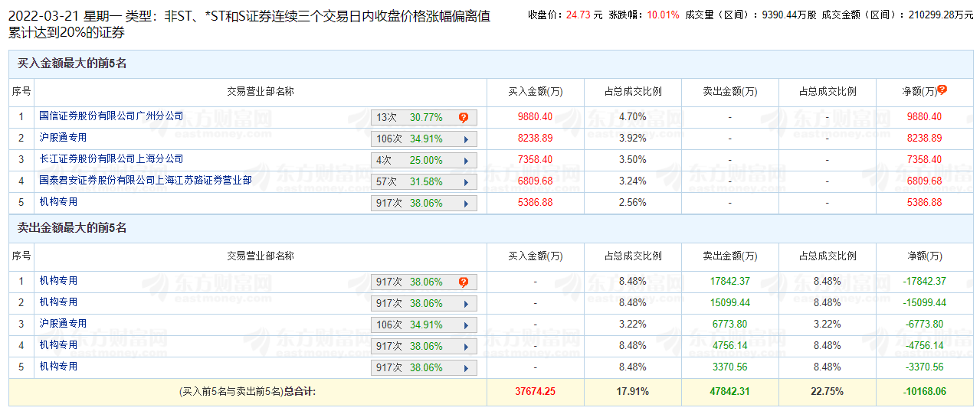Click arrow icon in buy-side 沪股通专用 row
980x411 pixels.
pos(465,139)
